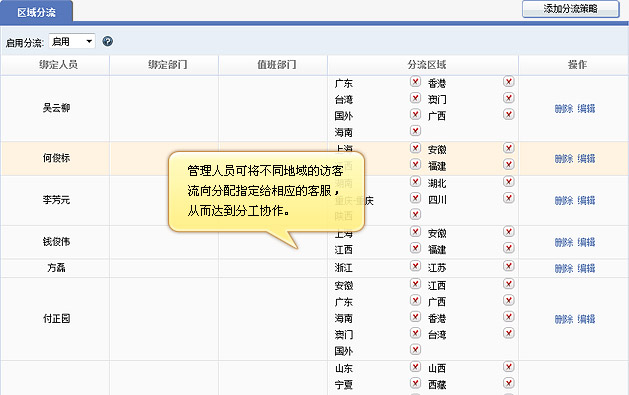This screenshot has width=629, height=395.
Task: Click 删除 link for 吴云卿
Action: point(564,108)
